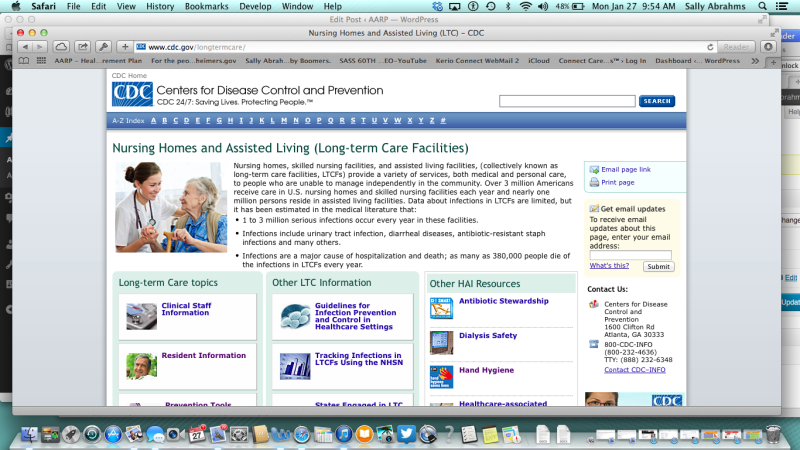Open the Develop menu
This screenshot has width=800, height=450.
click(255, 7)
